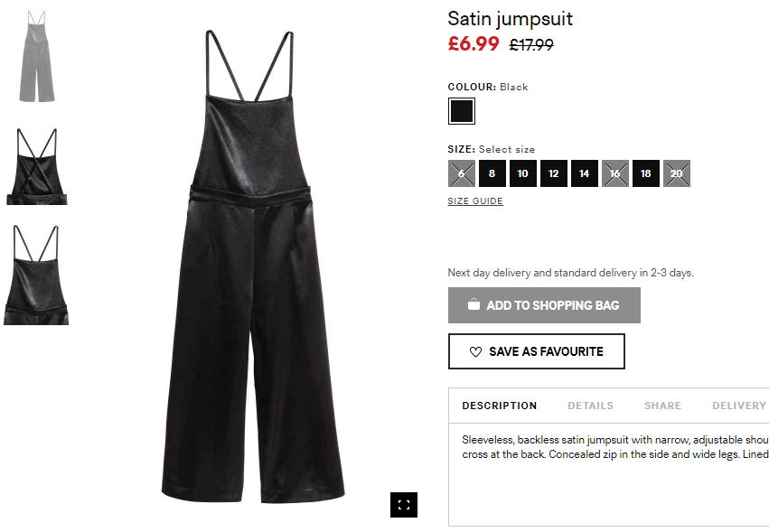
Task: View back crossed-straps thumbnail
Action: click(x=37, y=167)
